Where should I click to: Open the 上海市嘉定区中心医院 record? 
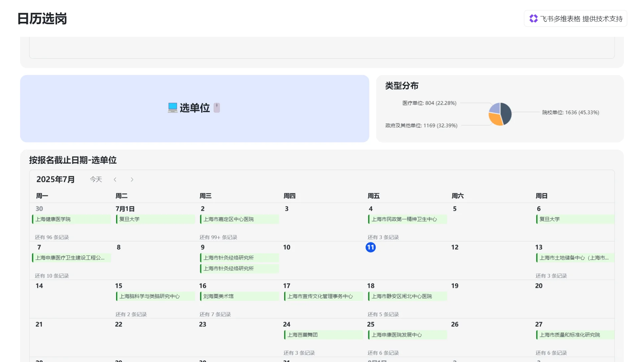pos(239,219)
